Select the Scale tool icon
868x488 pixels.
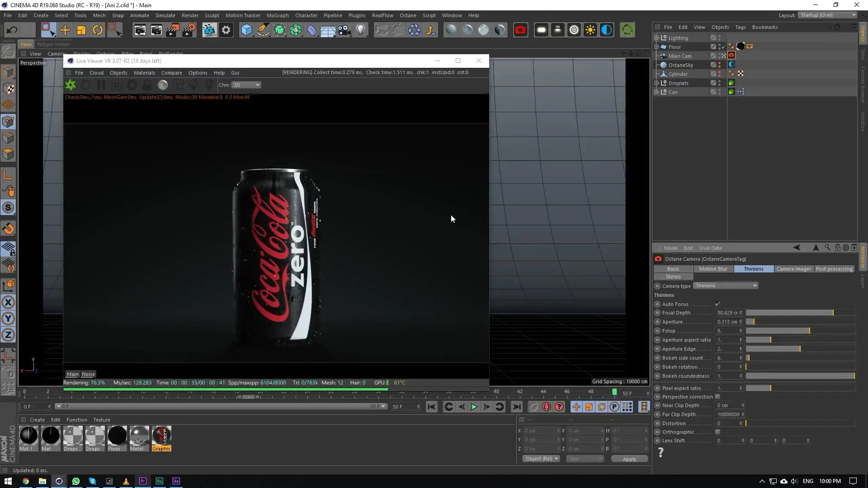[81, 30]
